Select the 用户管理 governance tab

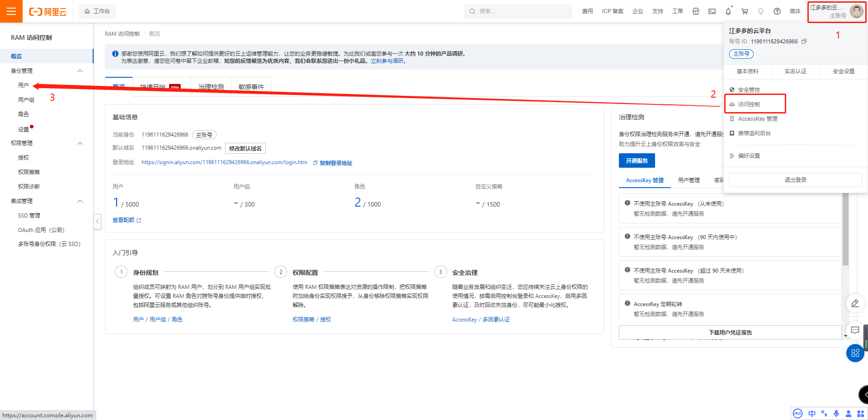(689, 180)
